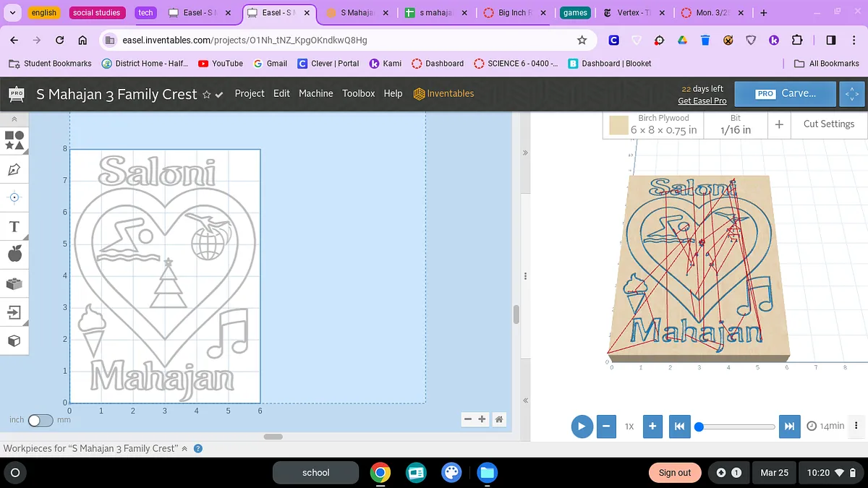868x488 pixels.
Task: Reset canvas view with home icon
Action: (499, 419)
